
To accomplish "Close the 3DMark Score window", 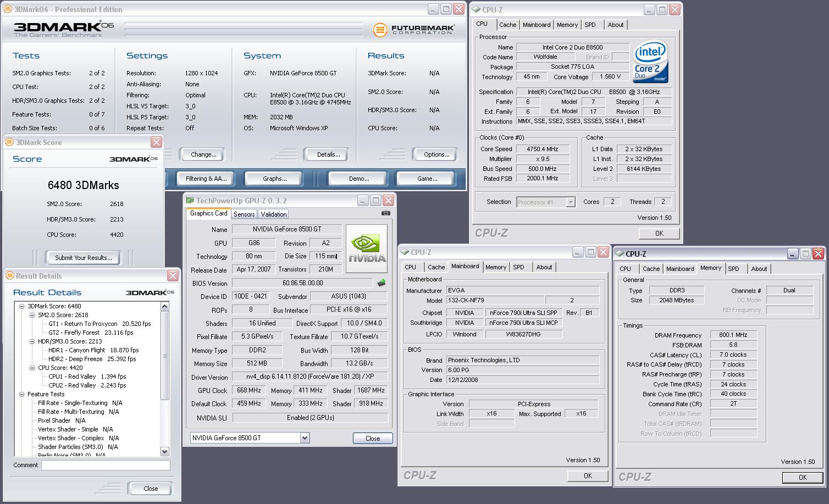I will tap(157, 142).
